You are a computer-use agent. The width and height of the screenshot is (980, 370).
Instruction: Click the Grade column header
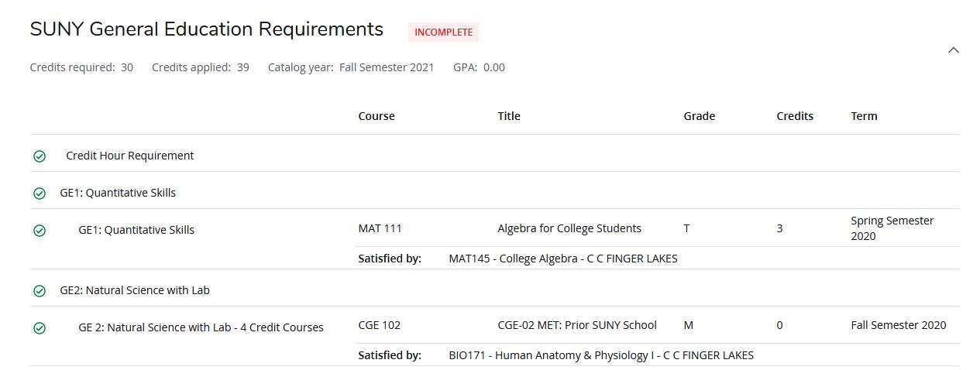(699, 116)
